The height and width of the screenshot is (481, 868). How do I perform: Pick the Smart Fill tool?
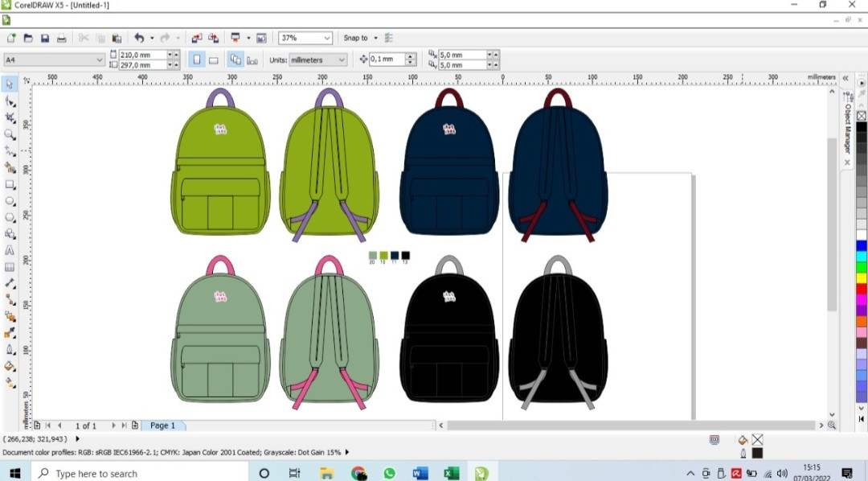10,167
